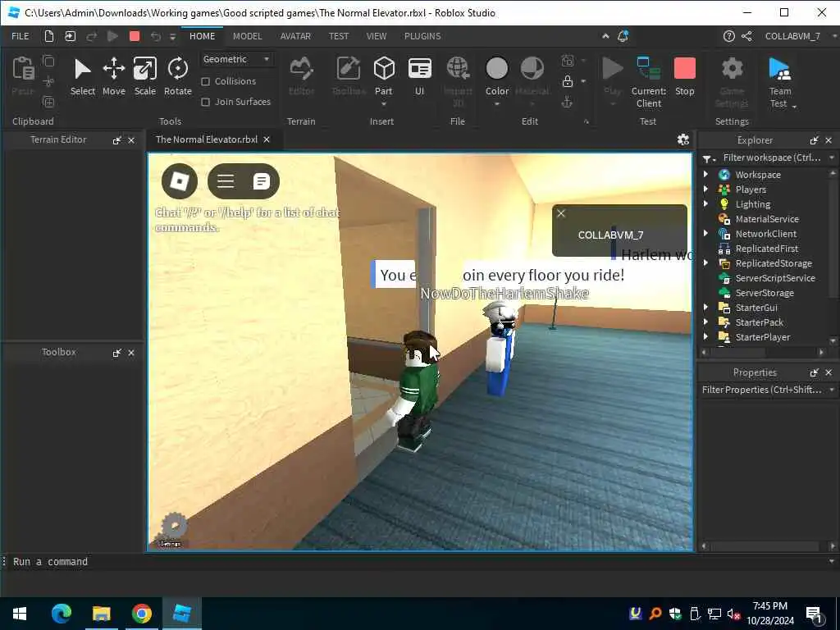840x630 pixels.
Task: Switch Current: Client view
Action: click(649, 83)
